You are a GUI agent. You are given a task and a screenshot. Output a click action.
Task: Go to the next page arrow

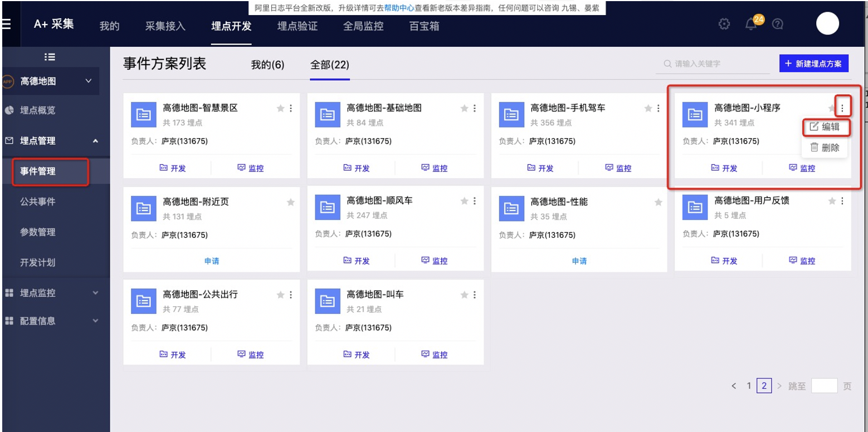pyautogui.click(x=779, y=386)
